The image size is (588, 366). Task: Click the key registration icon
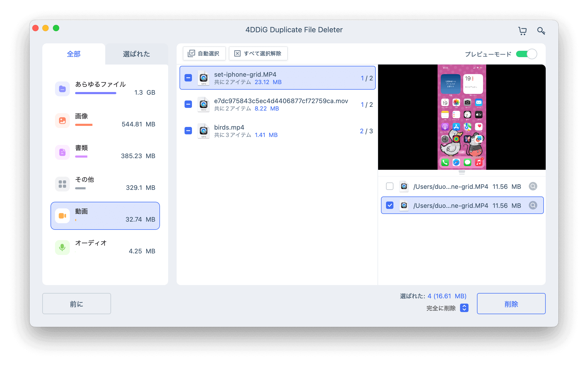(541, 31)
